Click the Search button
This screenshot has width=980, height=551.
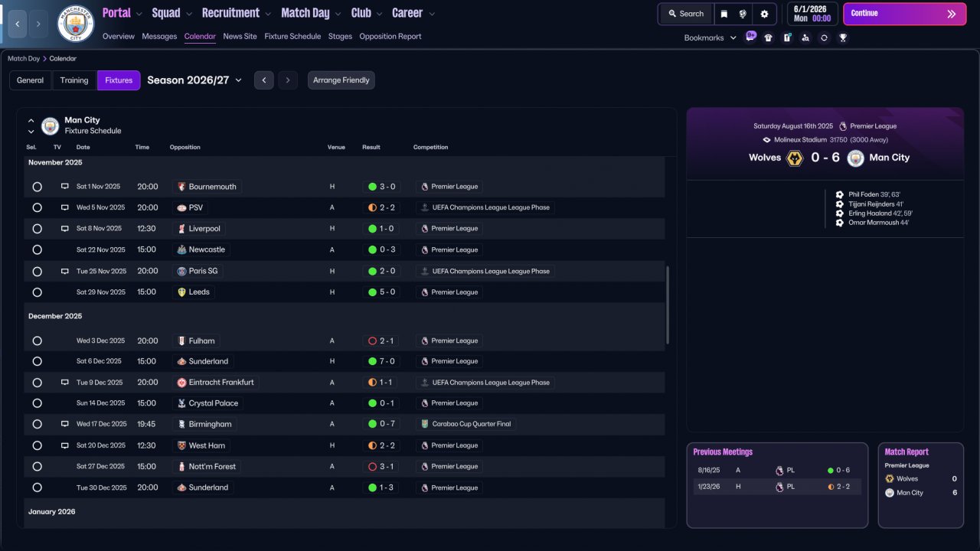pos(686,14)
